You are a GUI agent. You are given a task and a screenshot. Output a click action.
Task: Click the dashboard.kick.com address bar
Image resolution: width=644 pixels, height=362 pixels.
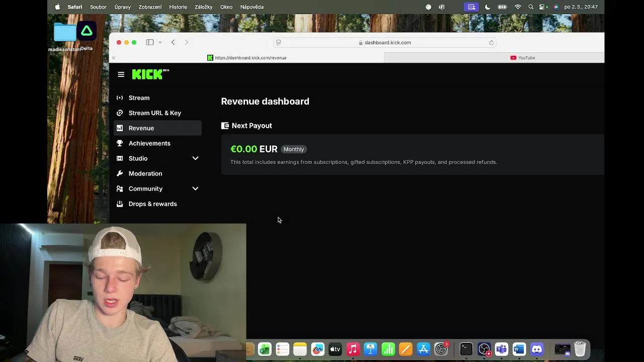tap(385, 43)
